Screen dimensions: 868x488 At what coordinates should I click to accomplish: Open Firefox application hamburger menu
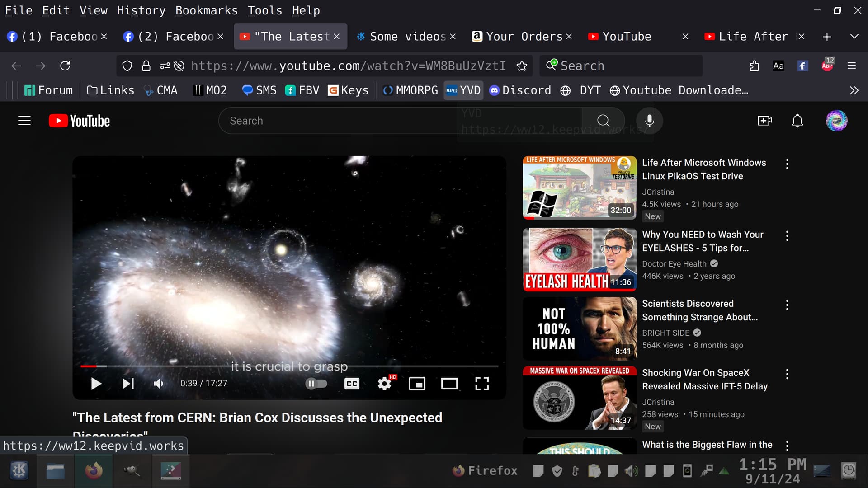[x=852, y=66]
